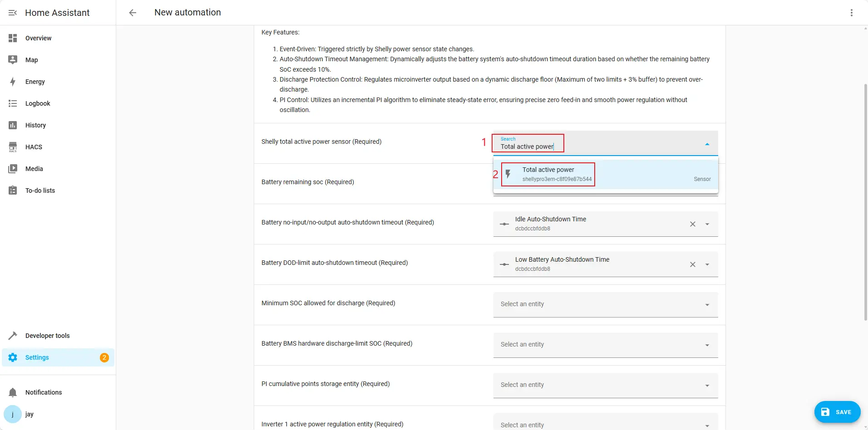The height and width of the screenshot is (430, 868).
Task: Open the three-dot overflow menu
Action: click(851, 13)
